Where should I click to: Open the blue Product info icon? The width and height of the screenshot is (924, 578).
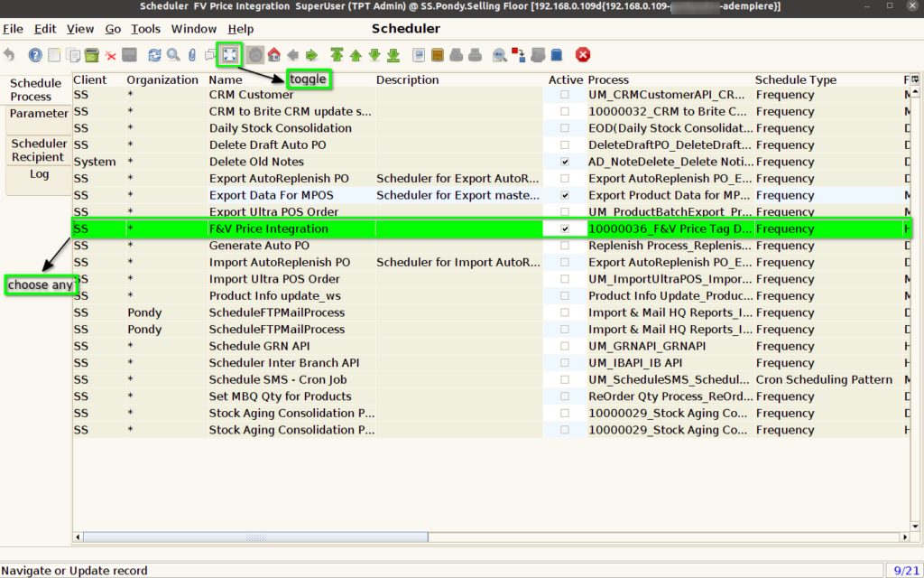[556, 55]
